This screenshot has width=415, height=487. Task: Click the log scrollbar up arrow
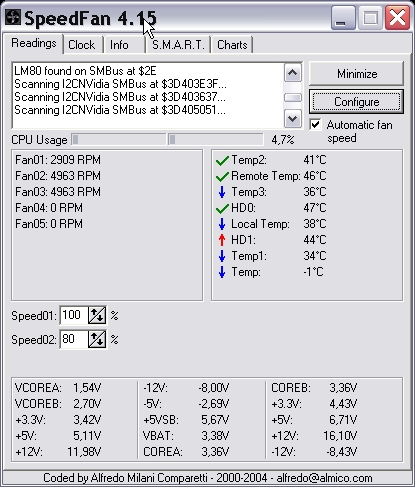pos(293,73)
